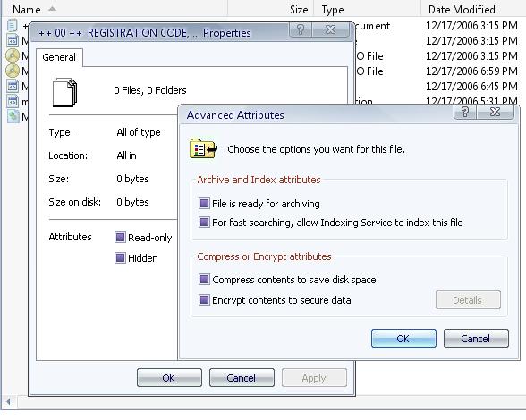Viewport: 526px width, 420px height.
Task: Toggle Encrypt contents to secure data
Action: pos(204,299)
